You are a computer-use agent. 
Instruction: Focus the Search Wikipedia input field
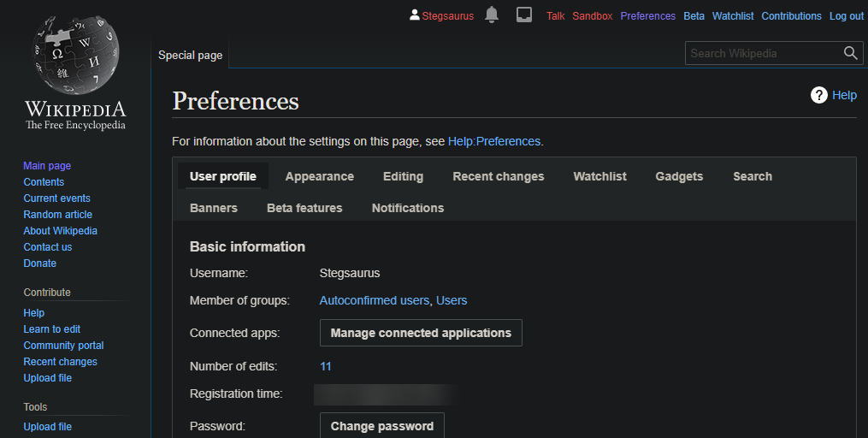click(761, 53)
